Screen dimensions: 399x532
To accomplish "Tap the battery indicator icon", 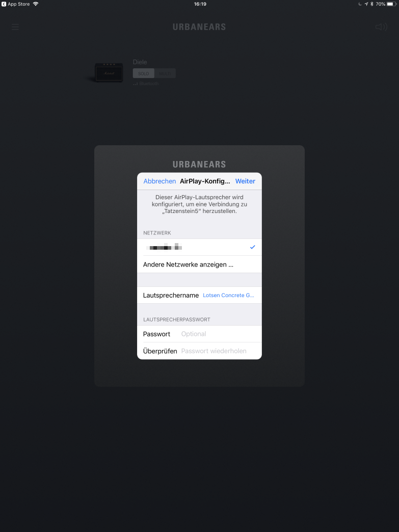I will [x=391, y=4].
